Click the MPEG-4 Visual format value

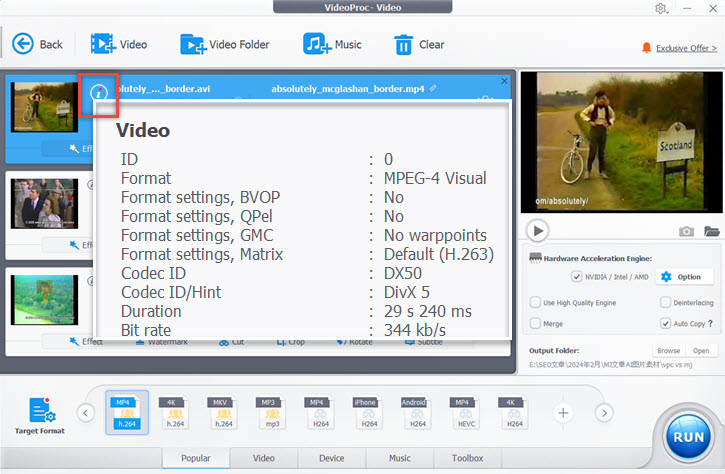[435, 179]
